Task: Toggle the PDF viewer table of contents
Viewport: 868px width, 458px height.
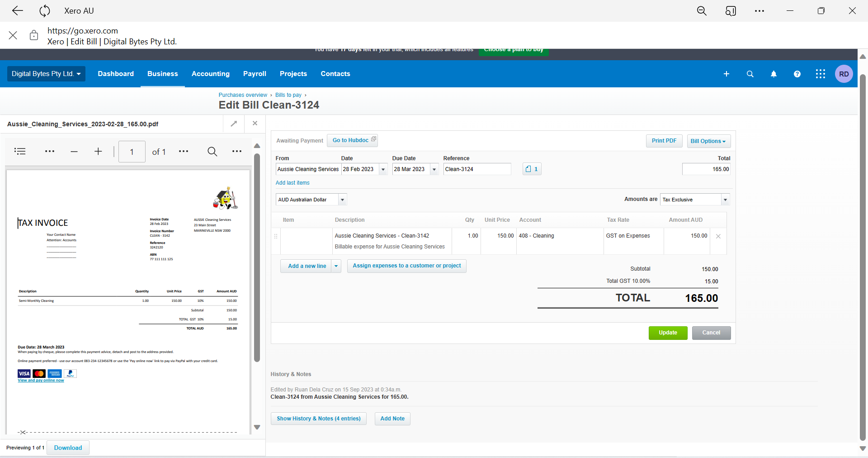Action: point(20,152)
